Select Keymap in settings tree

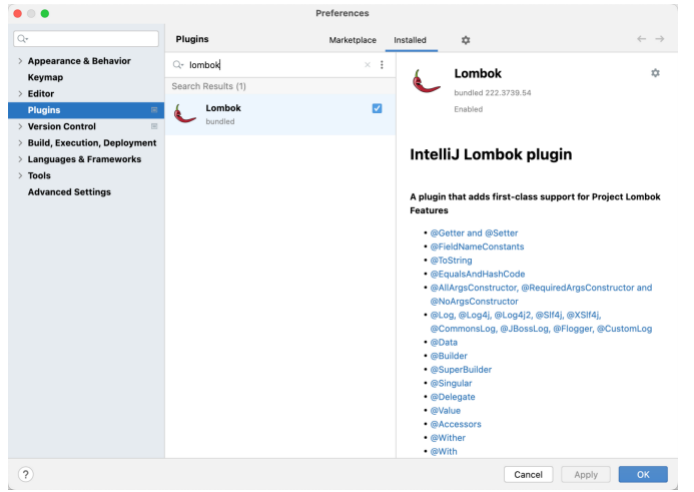point(45,77)
